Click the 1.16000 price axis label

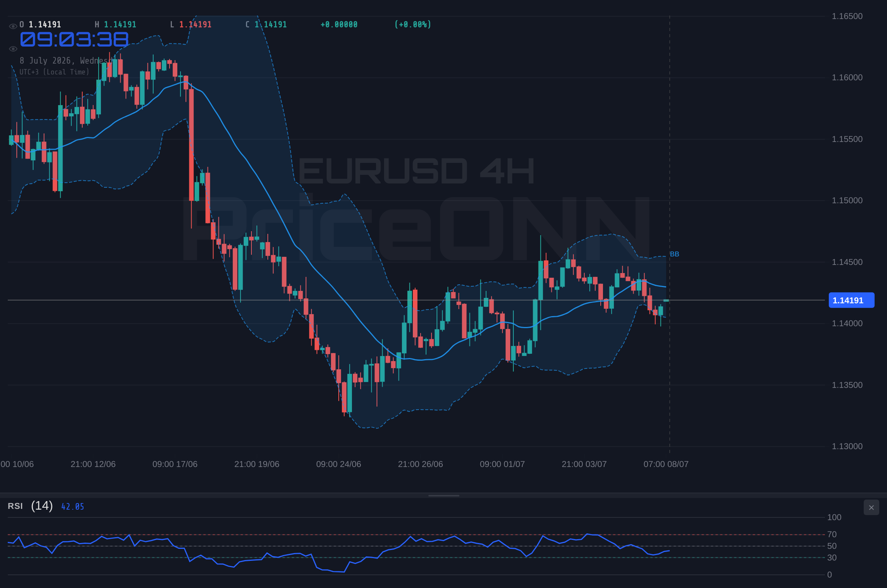click(847, 78)
